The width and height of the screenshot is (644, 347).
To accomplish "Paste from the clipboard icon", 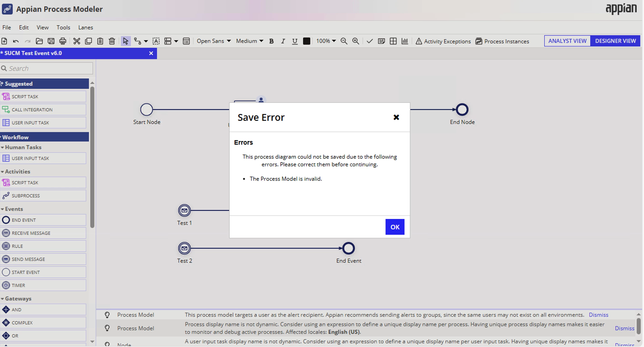I will (x=100, y=41).
